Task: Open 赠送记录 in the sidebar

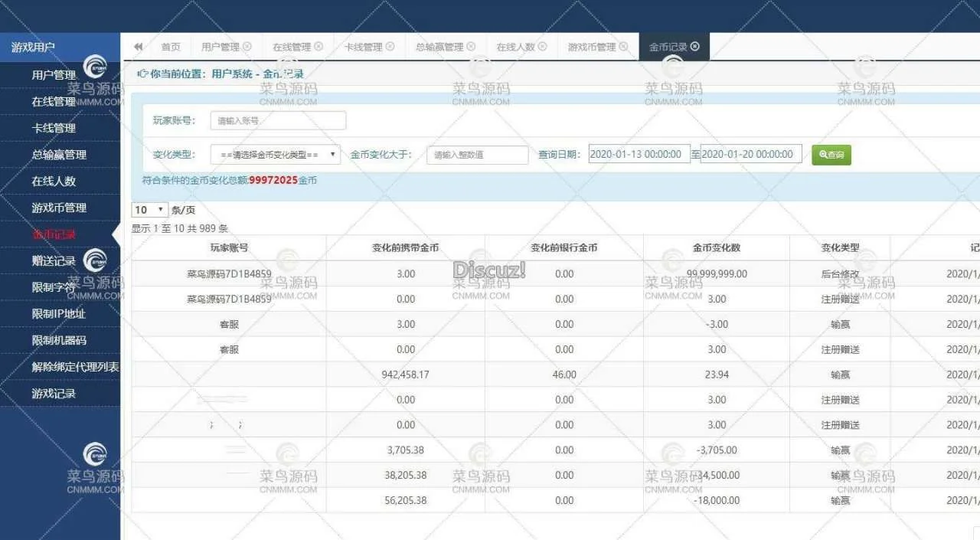Action: tap(54, 261)
